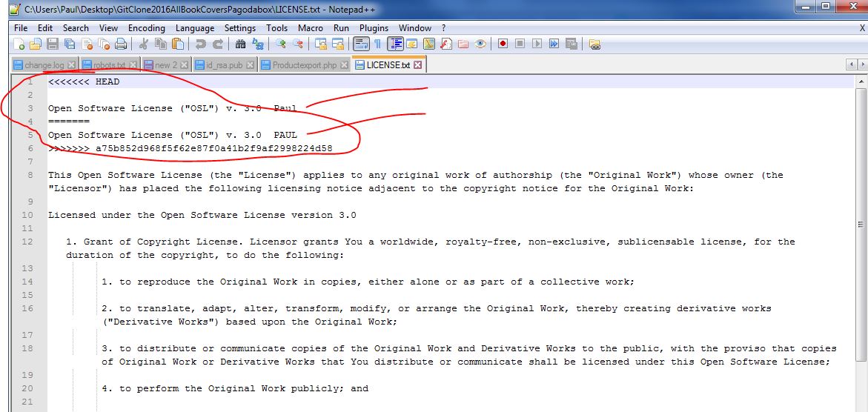Open the Tools menu
The image size is (868, 412).
point(276,28)
